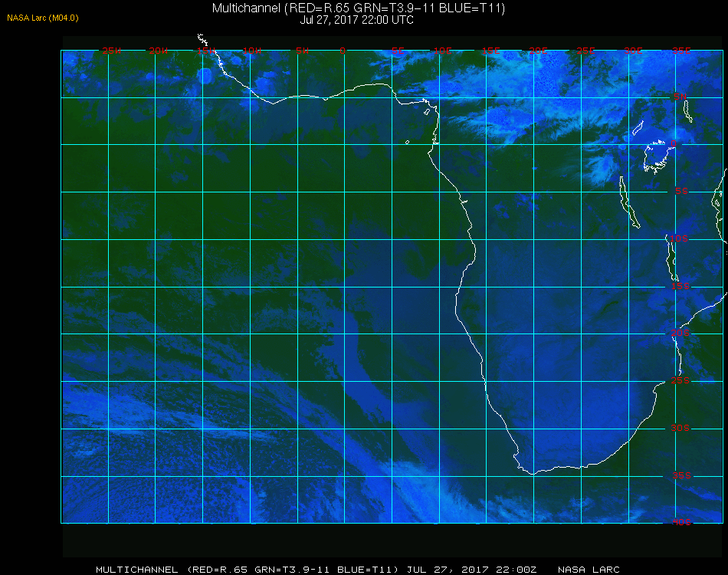
Task: Click the 15S latitude label
Action: pyautogui.click(x=680, y=286)
